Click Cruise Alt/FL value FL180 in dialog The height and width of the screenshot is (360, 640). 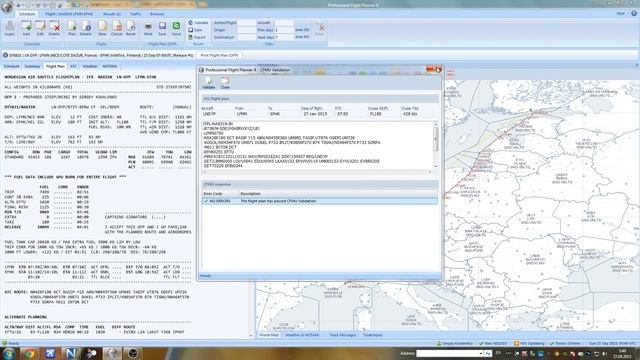point(375,114)
